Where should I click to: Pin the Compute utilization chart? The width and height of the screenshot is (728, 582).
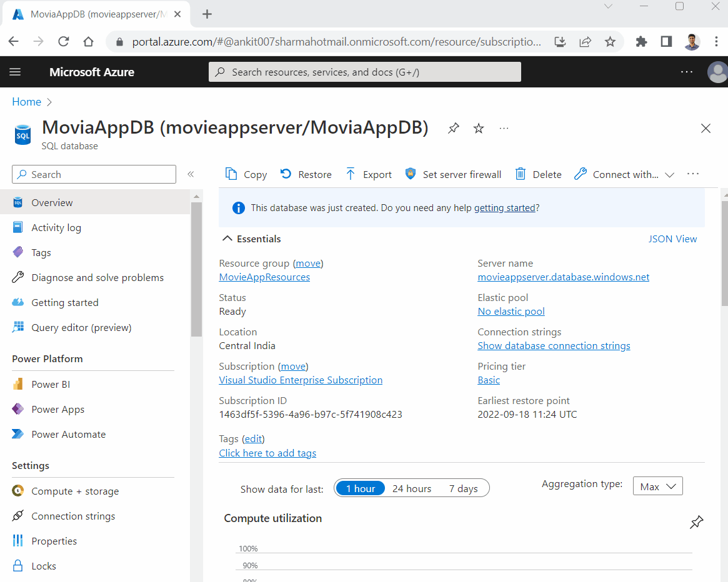point(696,522)
